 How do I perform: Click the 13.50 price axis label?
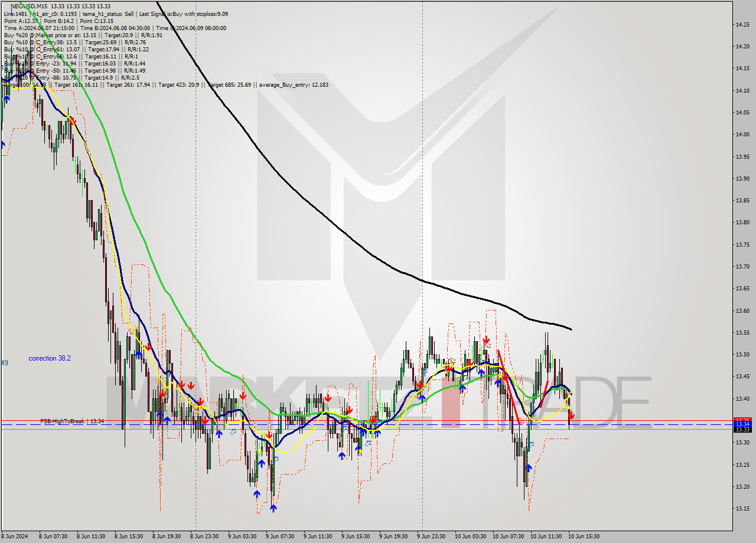pos(743,355)
